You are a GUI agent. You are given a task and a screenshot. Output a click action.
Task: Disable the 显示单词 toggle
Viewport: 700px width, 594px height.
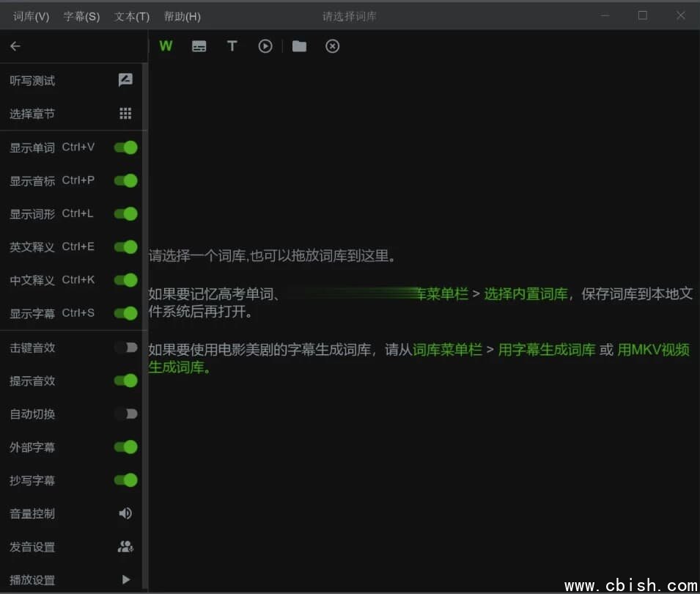tap(125, 147)
